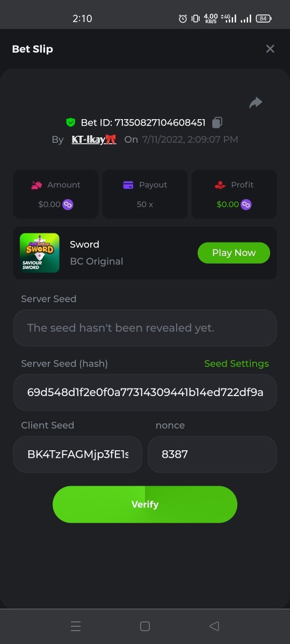Tap the Profit hand icon
Viewport: 290px width, 644px height.
220,185
